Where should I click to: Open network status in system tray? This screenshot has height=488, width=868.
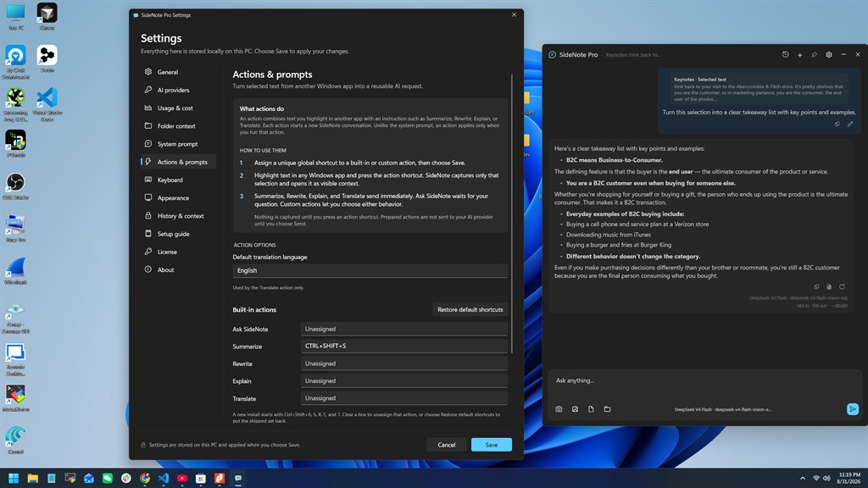click(x=816, y=478)
